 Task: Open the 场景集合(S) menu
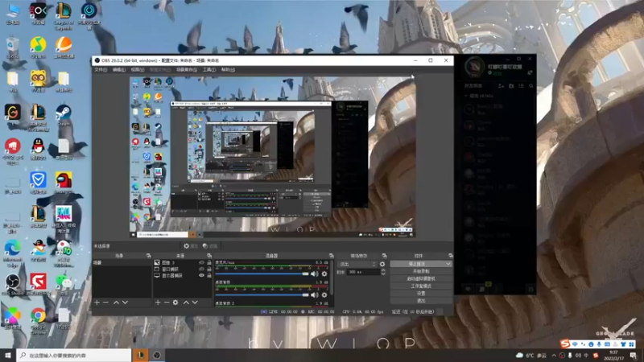(187, 70)
